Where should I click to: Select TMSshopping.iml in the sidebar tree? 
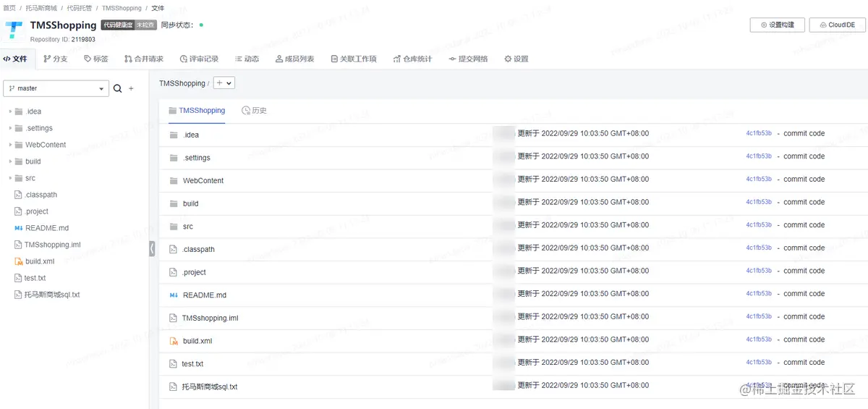click(x=53, y=245)
